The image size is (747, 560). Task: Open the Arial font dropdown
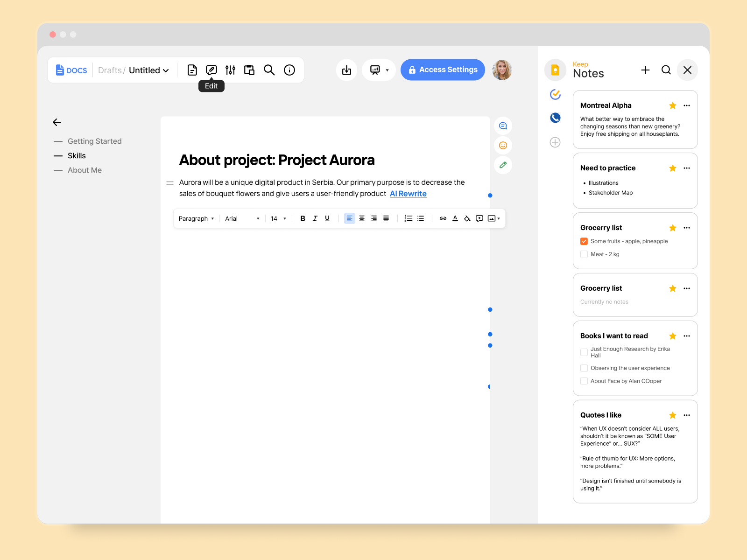tap(241, 218)
